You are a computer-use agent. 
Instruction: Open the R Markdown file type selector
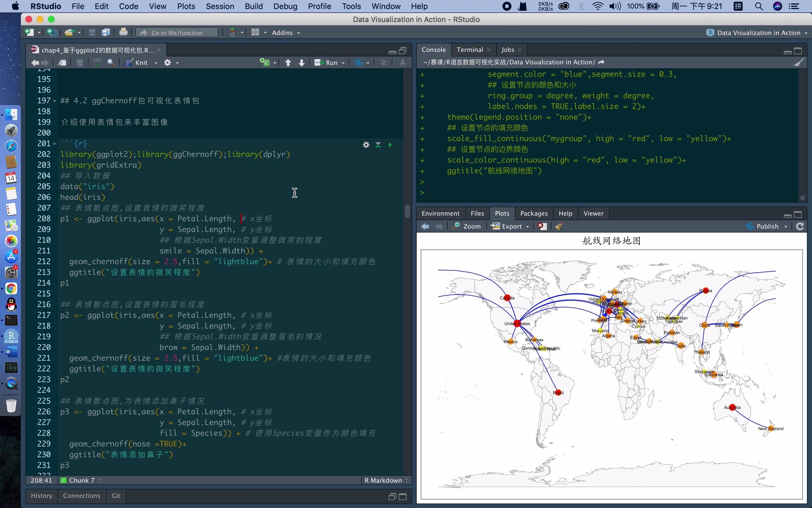(x=386, y=480)
